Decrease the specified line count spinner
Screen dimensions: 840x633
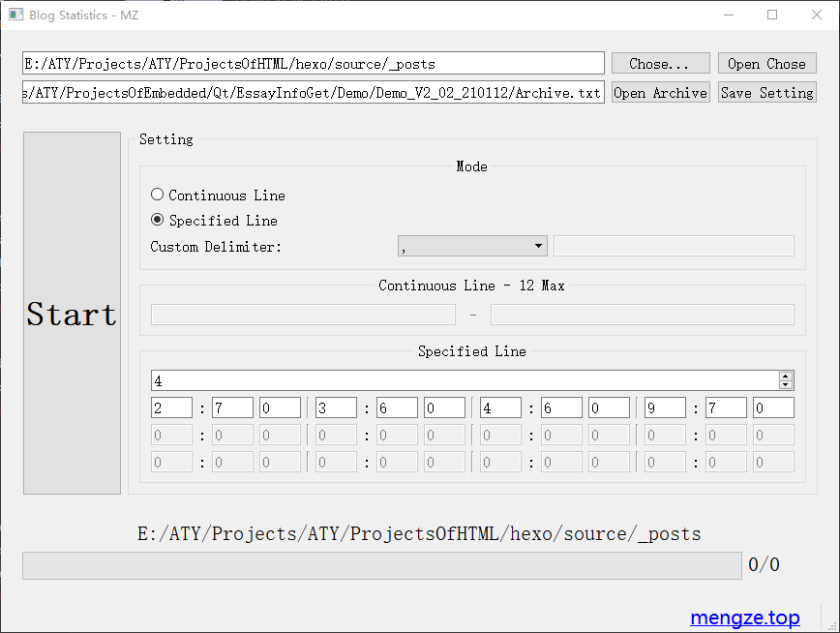tap(786, 385)
